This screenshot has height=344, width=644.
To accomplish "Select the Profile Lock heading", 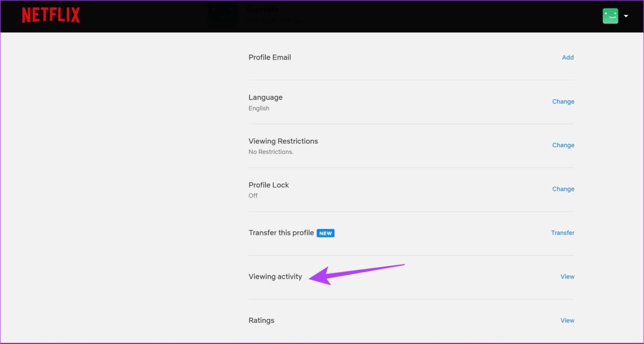I will coord(269,185).
